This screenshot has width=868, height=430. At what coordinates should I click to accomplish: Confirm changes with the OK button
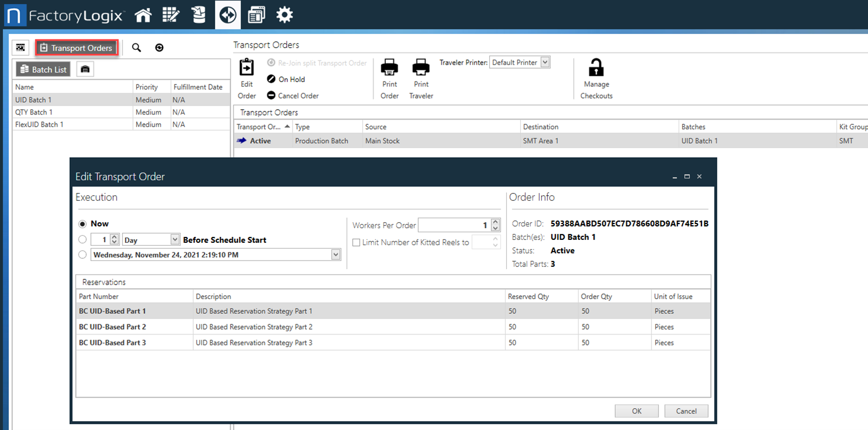[x=636, y=411]
